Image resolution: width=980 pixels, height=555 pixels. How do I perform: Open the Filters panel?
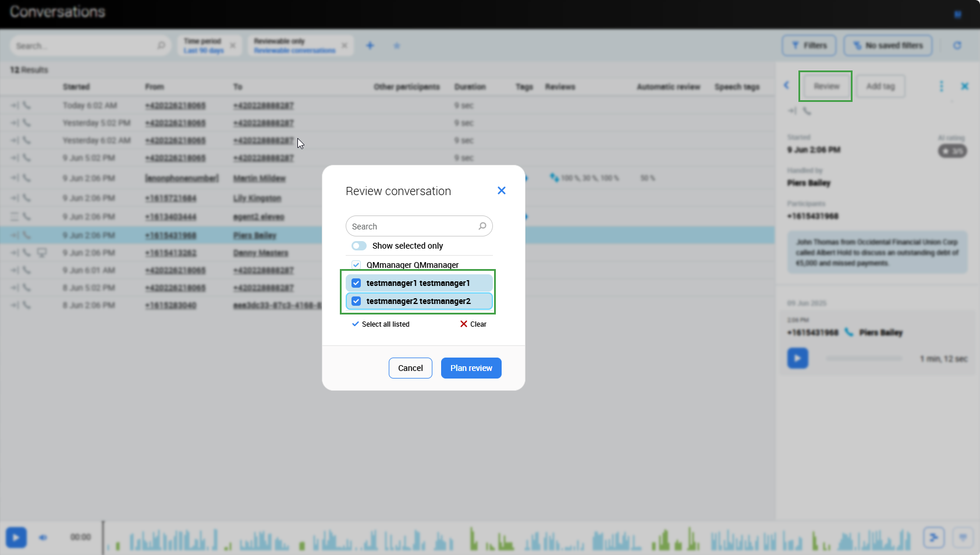tap(809, 45)
